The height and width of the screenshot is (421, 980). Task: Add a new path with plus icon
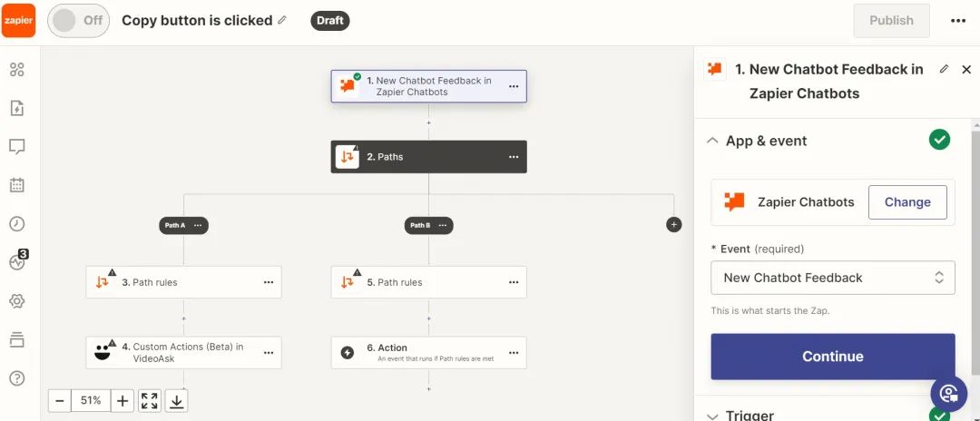673,225
